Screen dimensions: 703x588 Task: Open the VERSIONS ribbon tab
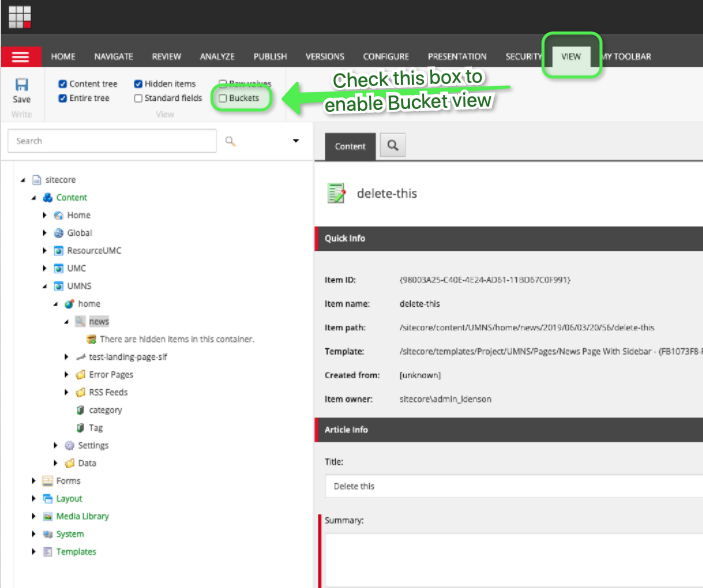[325, 57]
